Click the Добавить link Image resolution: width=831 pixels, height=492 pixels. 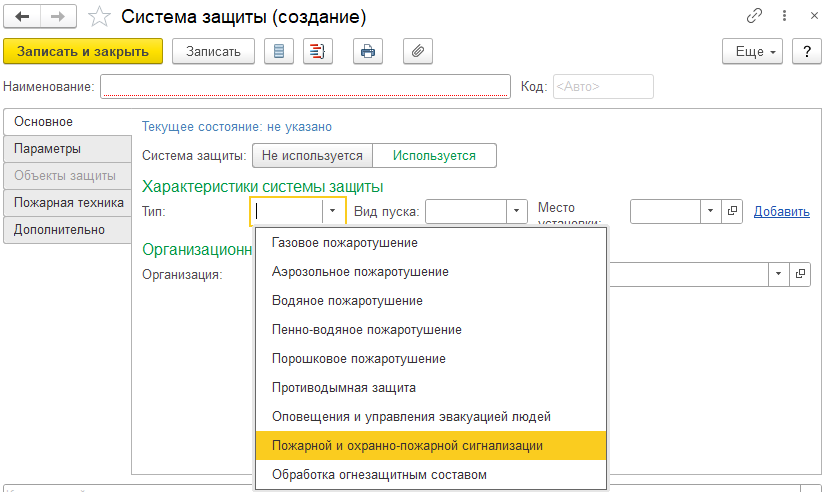[782, 212]
